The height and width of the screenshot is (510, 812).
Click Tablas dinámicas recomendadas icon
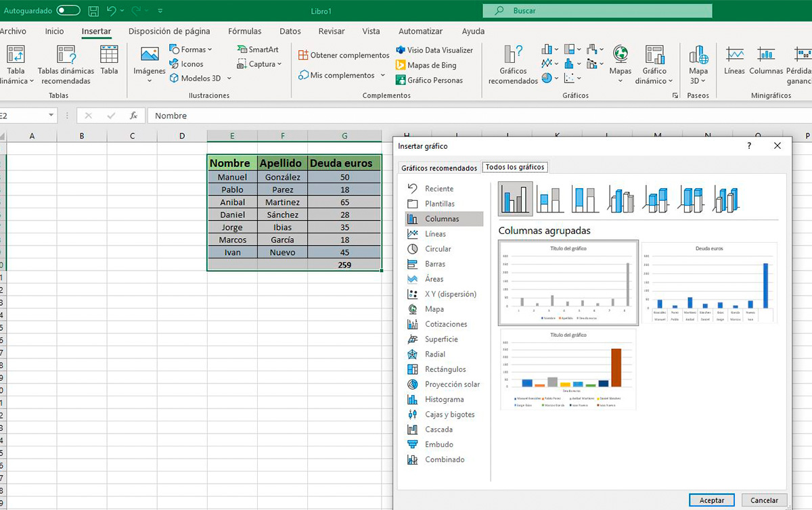tap(66, 65)
